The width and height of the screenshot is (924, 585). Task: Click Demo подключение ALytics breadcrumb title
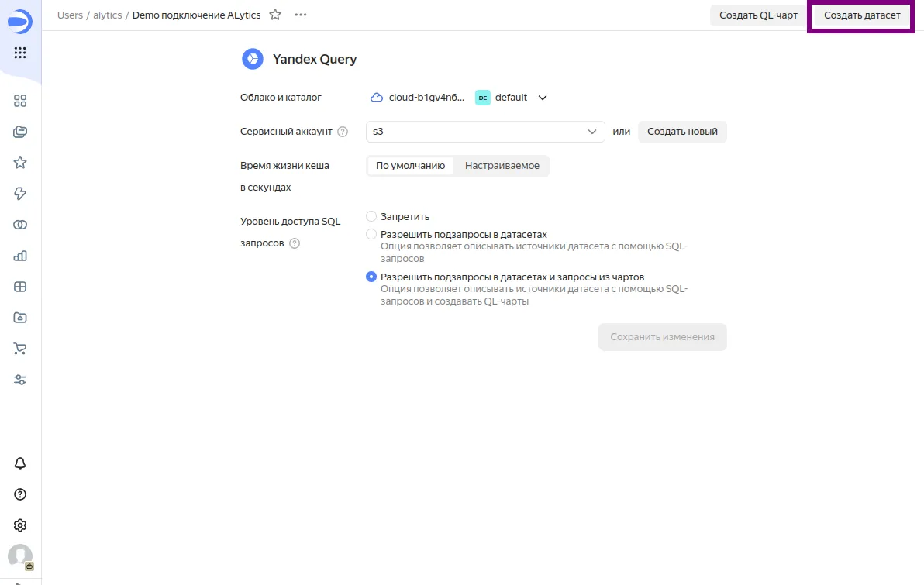[x=196, y=15]
